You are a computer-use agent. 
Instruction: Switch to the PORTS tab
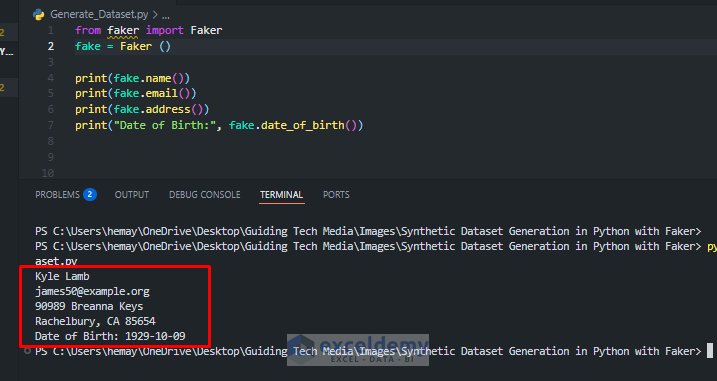click(336, 195)
